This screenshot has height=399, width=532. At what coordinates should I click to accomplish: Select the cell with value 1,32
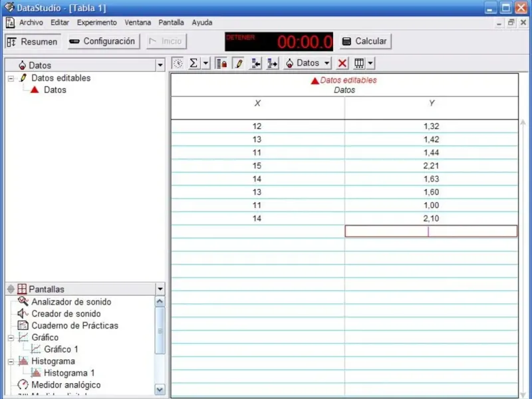click(431, 126)
